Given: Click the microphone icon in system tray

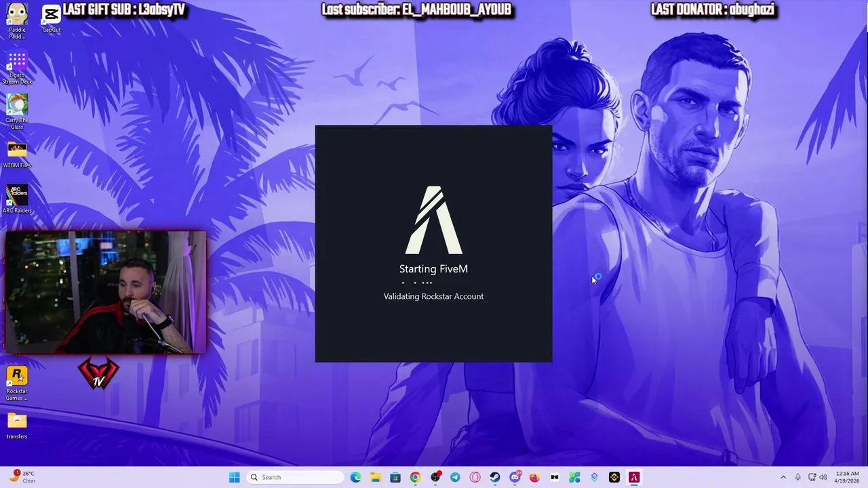Looking at the screenshot, I should [x=798, y=477].
